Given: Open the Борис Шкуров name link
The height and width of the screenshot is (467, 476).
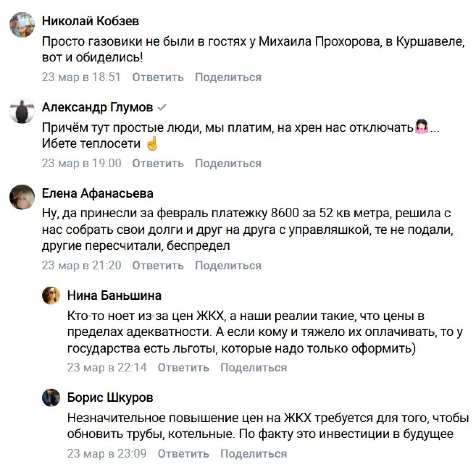Looking at the screenshot, I should [x=110, y=398].
